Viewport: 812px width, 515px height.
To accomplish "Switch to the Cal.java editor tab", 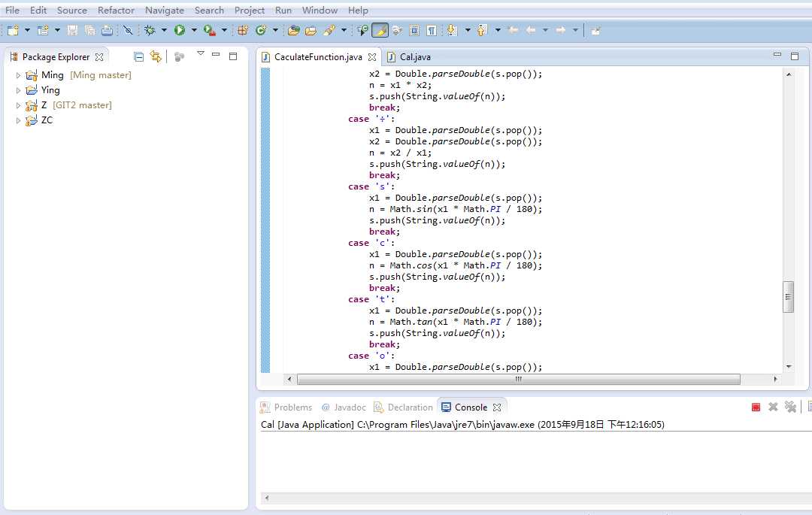I will coord(409,57).
